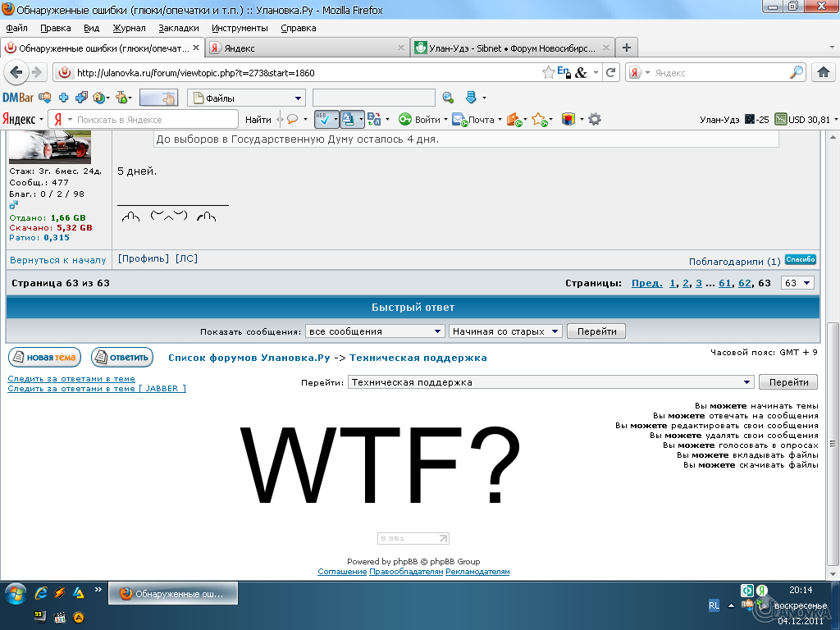The height and width of the screenshot is (630, 840).
Task: Click the star bookmarks icon on Yandex bar
Action: pos(538,118)
